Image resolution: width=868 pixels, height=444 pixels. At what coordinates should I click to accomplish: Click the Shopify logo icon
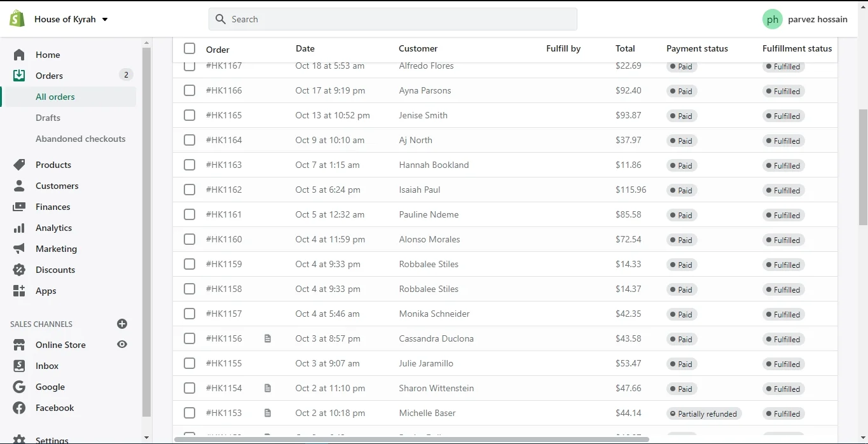(17, 19)
